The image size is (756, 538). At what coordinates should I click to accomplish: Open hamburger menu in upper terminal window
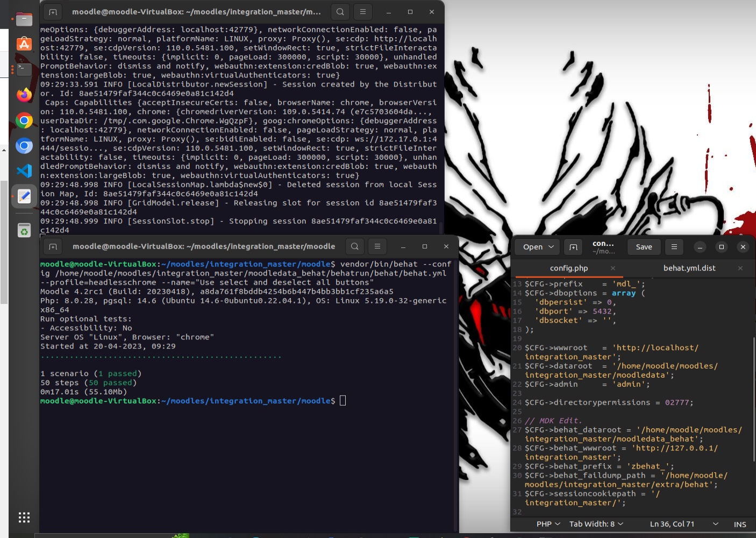click(x=363, y=11)
